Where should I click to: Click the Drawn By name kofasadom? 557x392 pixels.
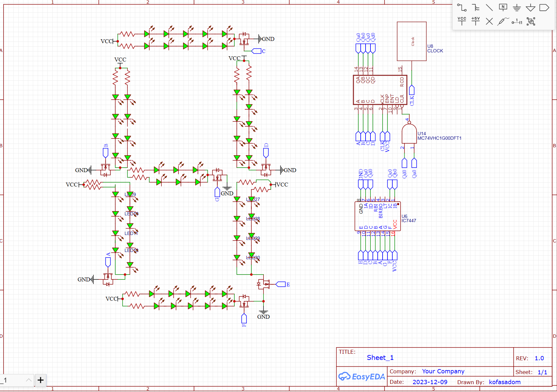[505, 382]
